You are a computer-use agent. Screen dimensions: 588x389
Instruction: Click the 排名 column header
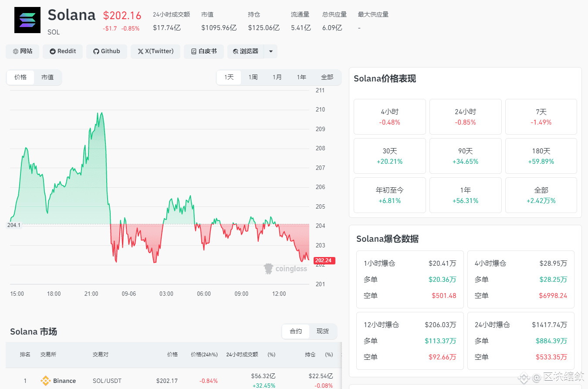25,355
